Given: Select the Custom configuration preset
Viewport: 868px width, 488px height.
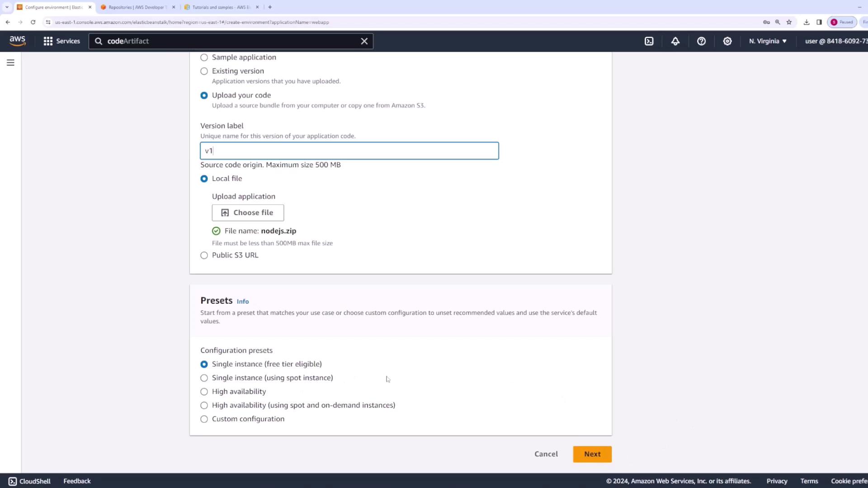Looking at the screenshot, I should [x=204, y=419].
